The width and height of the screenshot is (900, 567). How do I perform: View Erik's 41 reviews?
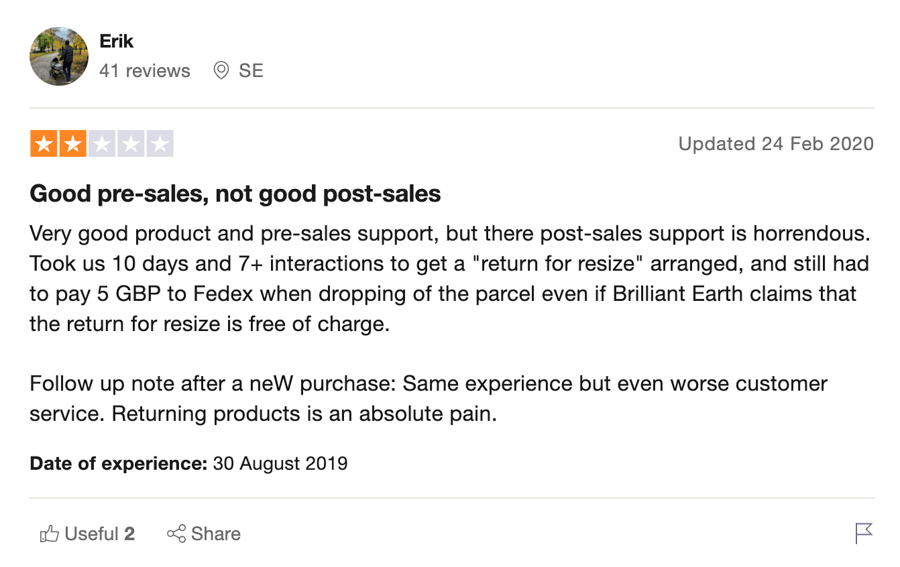coord(145,71)
